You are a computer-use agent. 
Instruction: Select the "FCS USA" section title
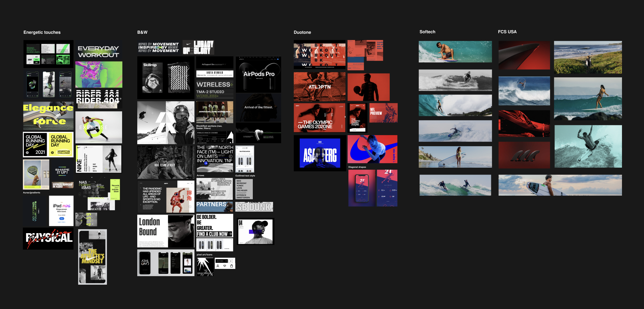(x=507, y=32)
